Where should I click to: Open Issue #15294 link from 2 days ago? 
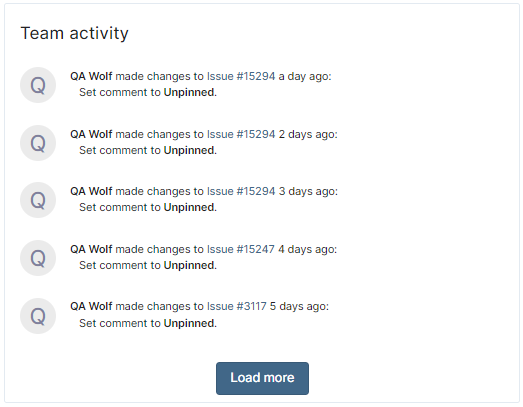(241, 134)
